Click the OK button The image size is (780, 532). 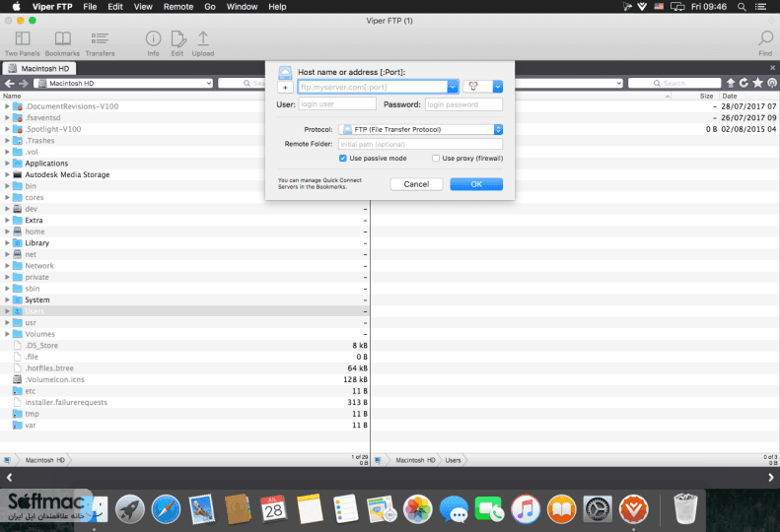click(x=476, y=184)
